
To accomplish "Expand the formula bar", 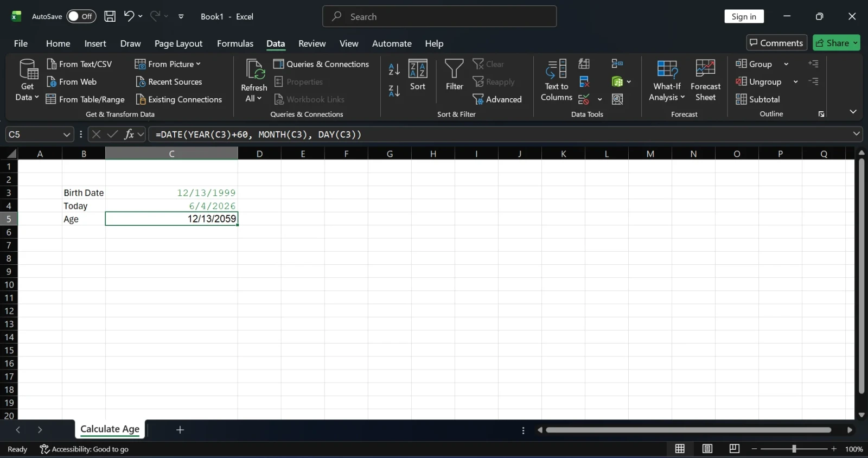I will [x=857, y=133].
